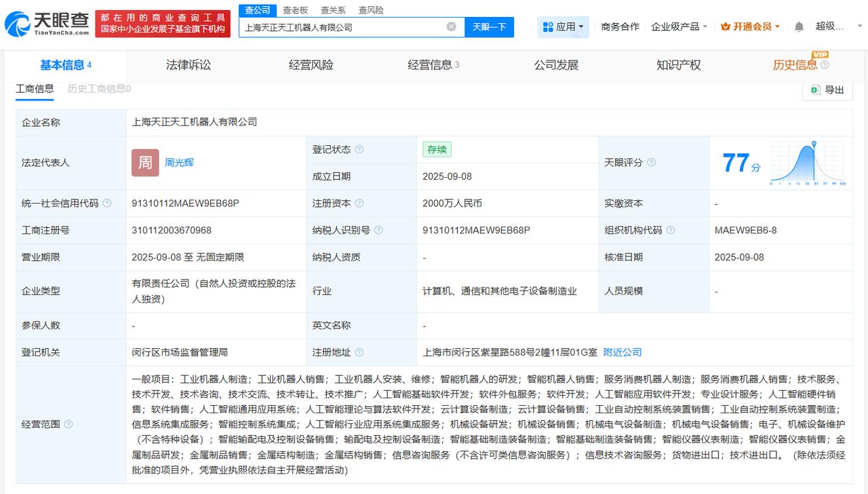Switch to the 查老板 search tab
868x494 pixels.
pyautogui.click(x=295, y=10)
